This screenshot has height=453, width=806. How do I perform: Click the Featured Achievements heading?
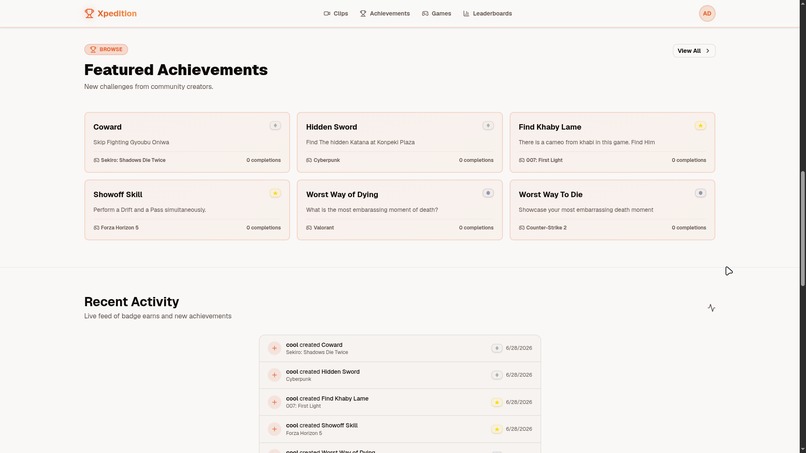176,69
